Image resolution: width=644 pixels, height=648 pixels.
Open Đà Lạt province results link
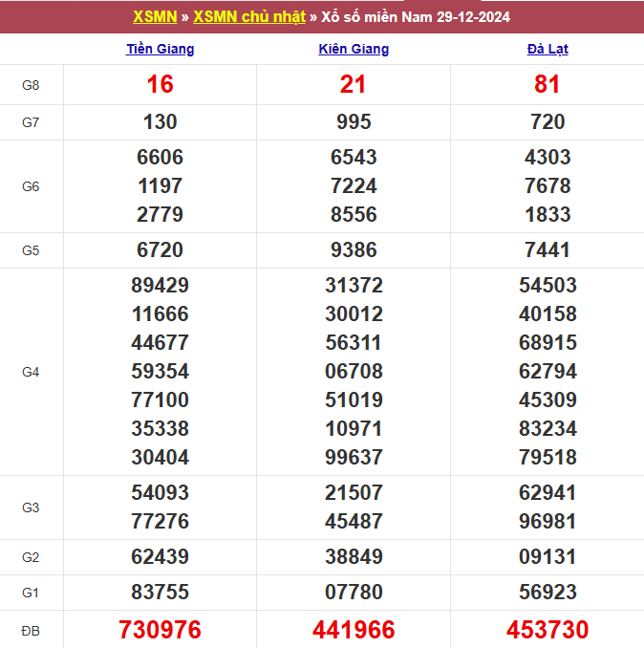pos(547,49)
